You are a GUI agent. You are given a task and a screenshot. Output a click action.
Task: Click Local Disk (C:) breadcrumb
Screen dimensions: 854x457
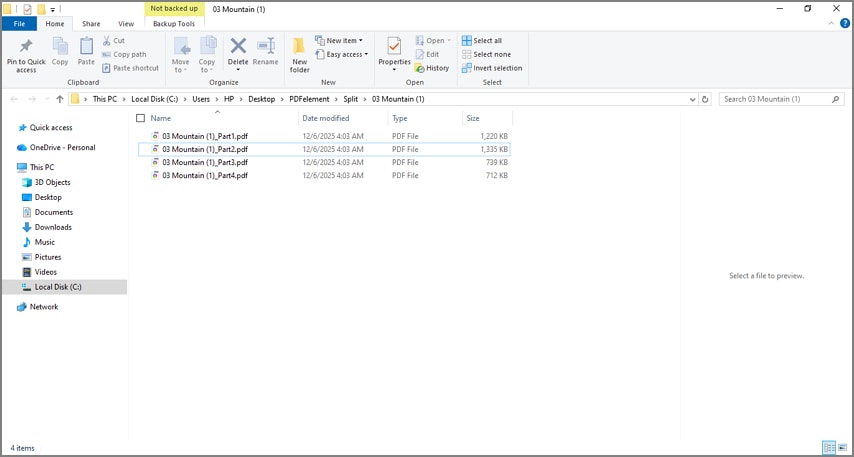click(155, 99)
